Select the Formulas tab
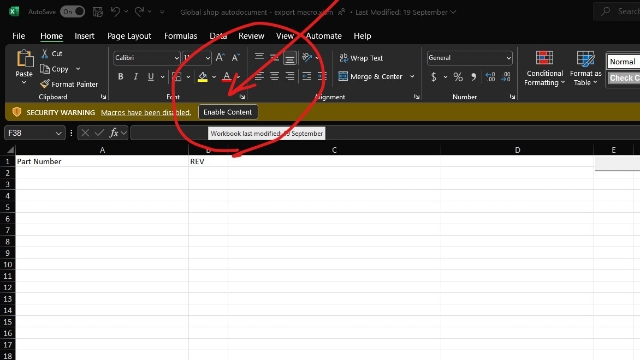Screen dimensions: 640x360 [180, 36]
